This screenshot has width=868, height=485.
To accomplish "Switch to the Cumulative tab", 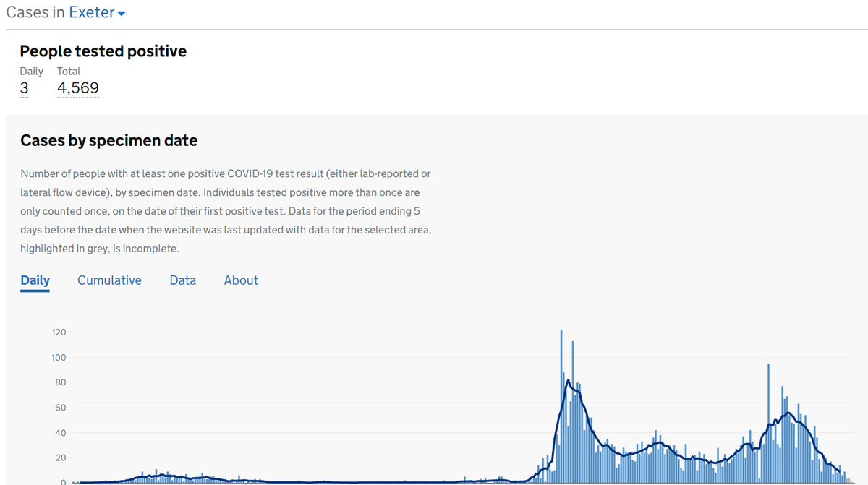I will [x=109, y=280].
